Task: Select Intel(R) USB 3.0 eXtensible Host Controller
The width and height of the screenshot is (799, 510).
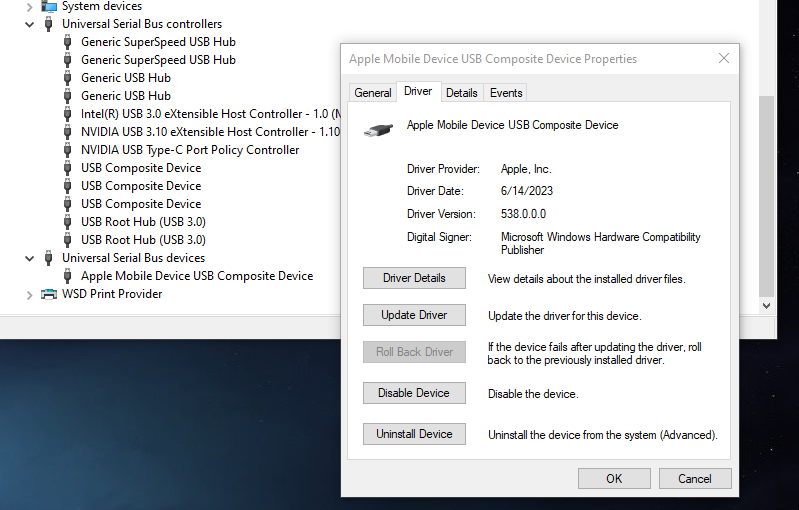Action: point(210,114)
